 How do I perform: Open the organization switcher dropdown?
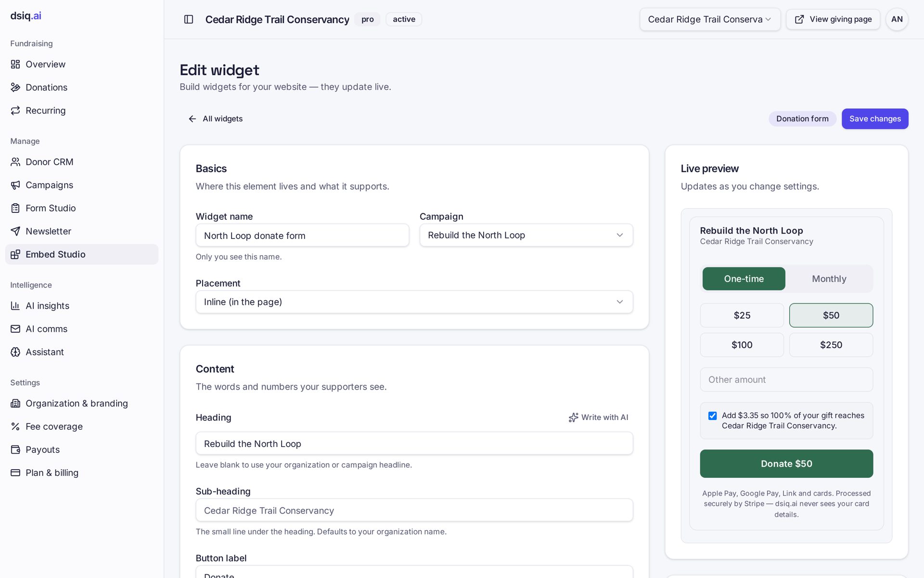pyautogui.click(x=710, y=19)
